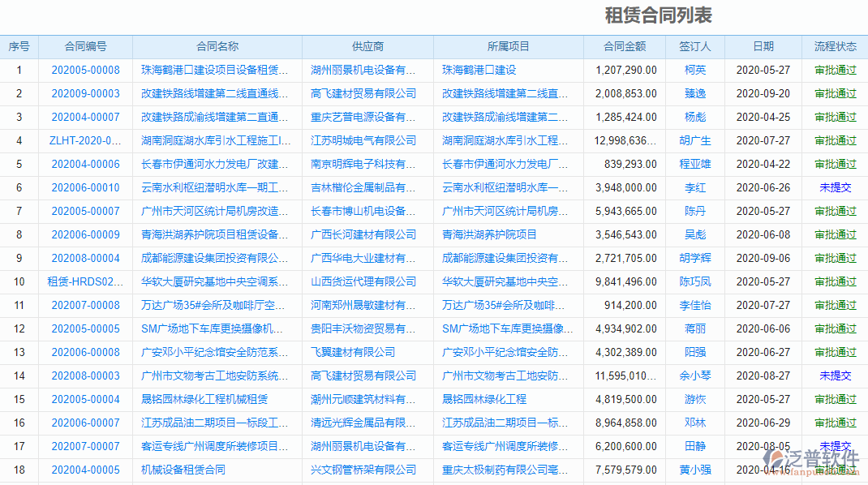
Task: Click 未提交 status for 云南水利枢纽 contract
Action: [x=836, y=187]
